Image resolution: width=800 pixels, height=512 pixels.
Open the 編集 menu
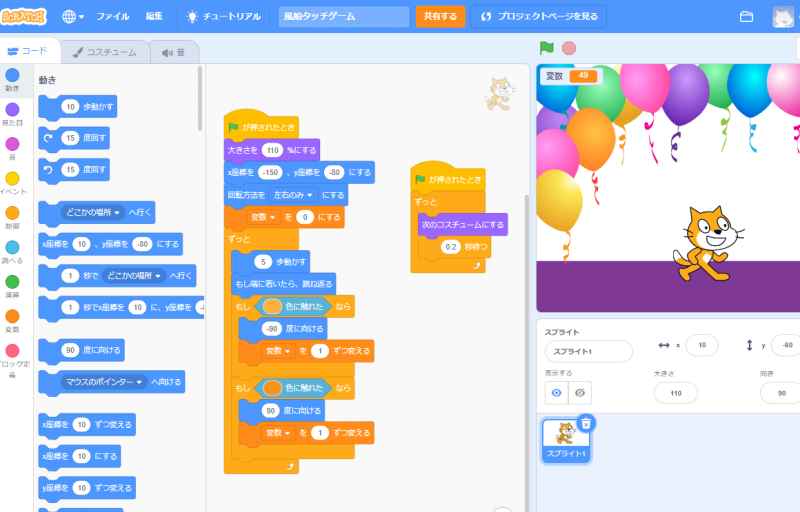point(154,16)
